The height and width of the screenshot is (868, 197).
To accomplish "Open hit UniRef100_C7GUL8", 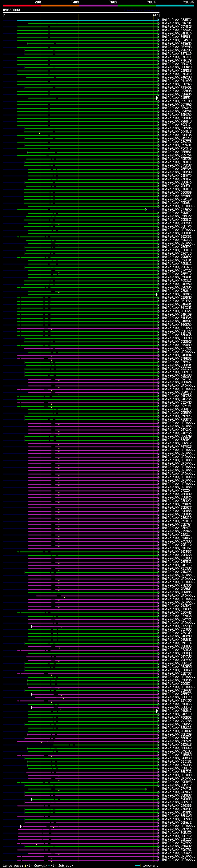I will (x=177, y=189).
